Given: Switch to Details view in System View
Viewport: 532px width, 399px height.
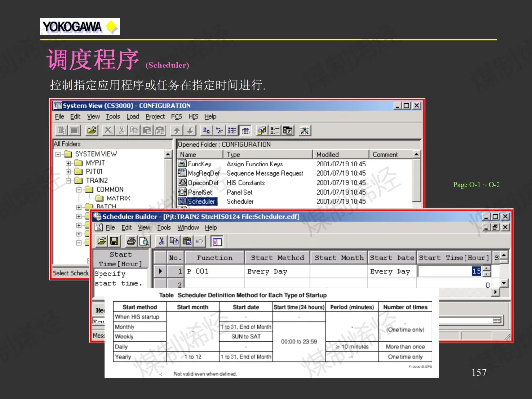Looking at the screenshot, I should point(245,130).
